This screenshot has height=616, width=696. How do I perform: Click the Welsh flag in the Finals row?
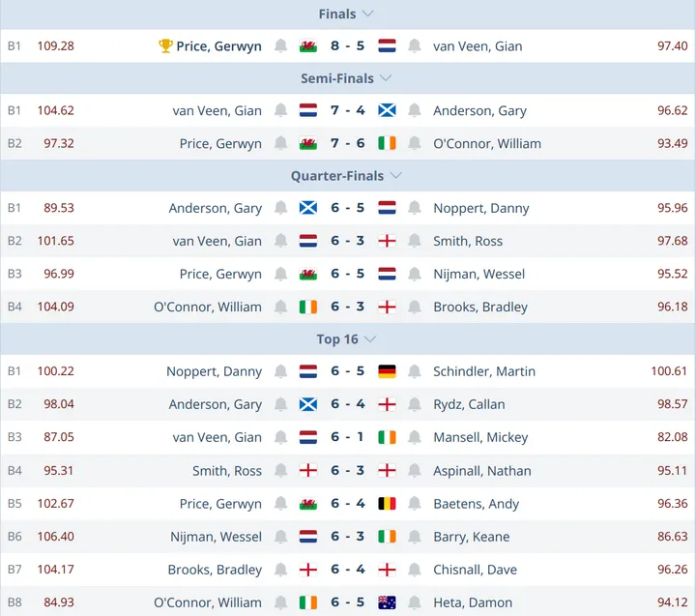(x=308, y=46)
